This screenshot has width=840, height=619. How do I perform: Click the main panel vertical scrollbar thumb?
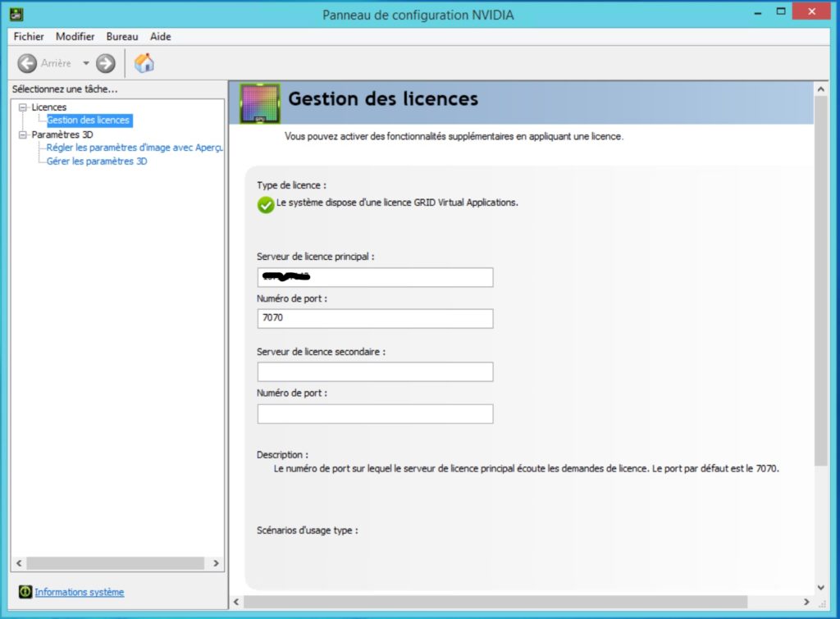tap(820, 281)
